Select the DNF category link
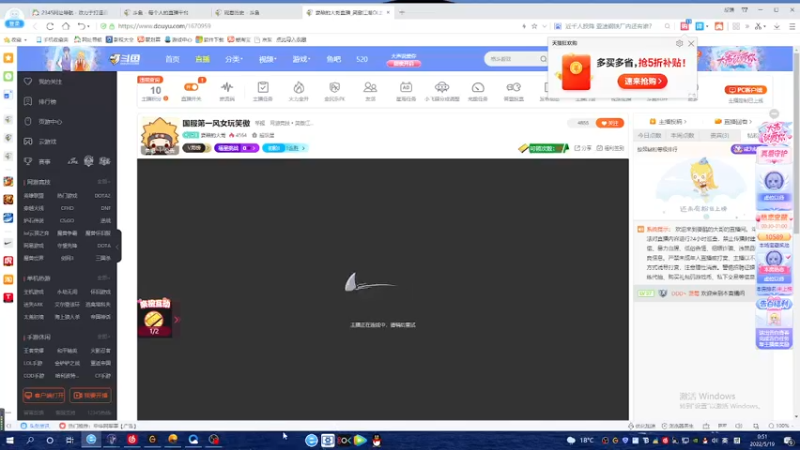Viewport: 800px width, 450px height. (106, 208)
